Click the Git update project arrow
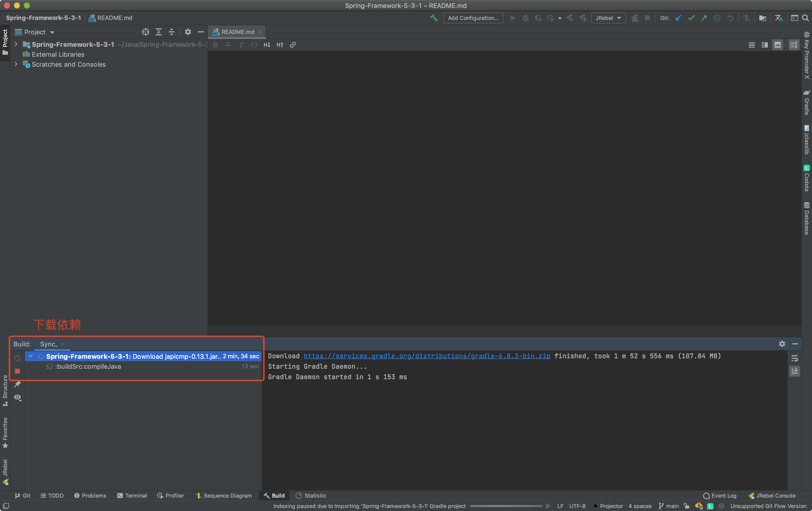Viewport: 812px width, 511px height. pos(678,18)
